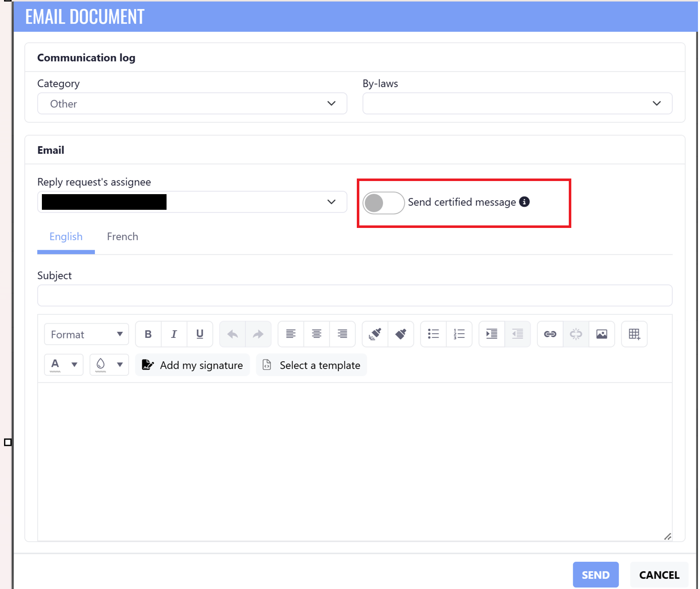Open the Category dropdown showing Other

192,103
